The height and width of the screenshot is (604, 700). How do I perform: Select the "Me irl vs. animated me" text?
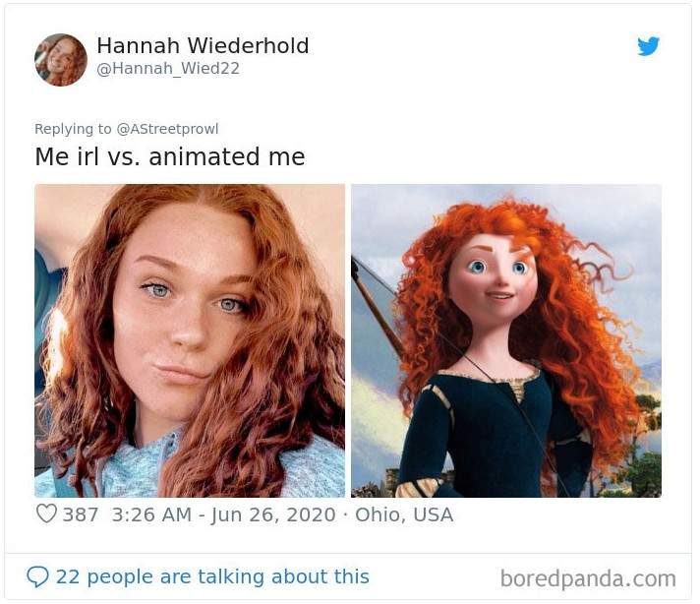[170, 156]
